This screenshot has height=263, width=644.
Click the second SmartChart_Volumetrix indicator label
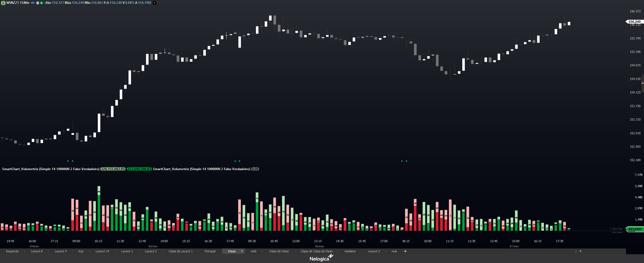pyautogui.click(x=201, y=169)
